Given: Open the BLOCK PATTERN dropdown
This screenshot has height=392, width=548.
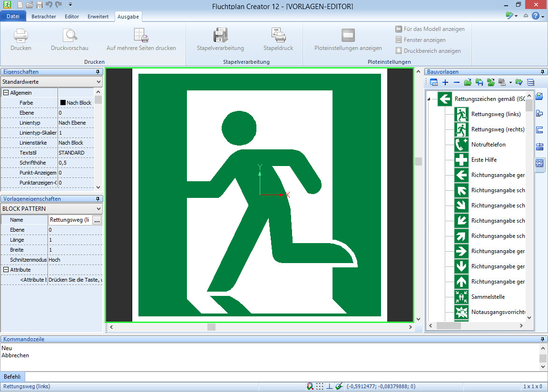Looking at the screenshot, I should (x=51, y=208).
